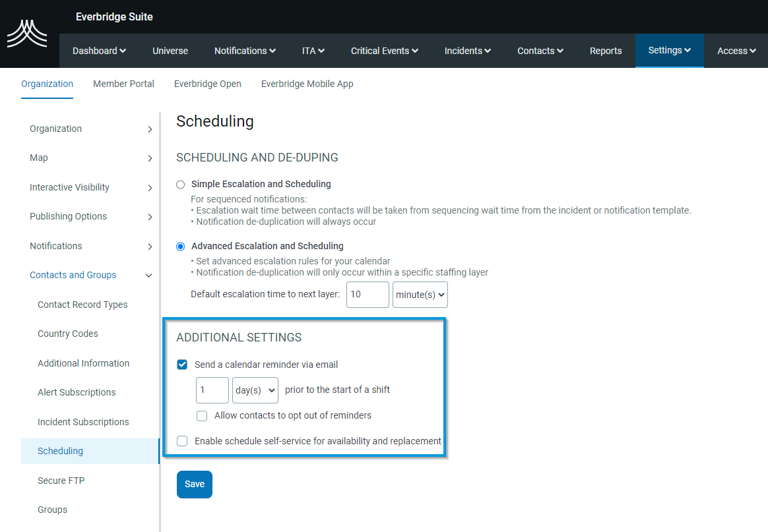Expand sidebar Notifications section chevron
768x532 pixels.
[x=150, y=247]
